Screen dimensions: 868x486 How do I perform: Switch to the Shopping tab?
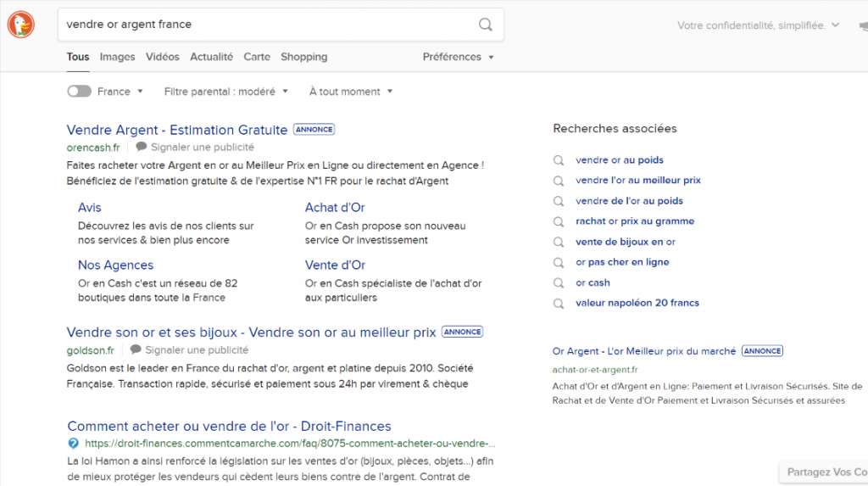pyautogui.click(x=303, y=57)
